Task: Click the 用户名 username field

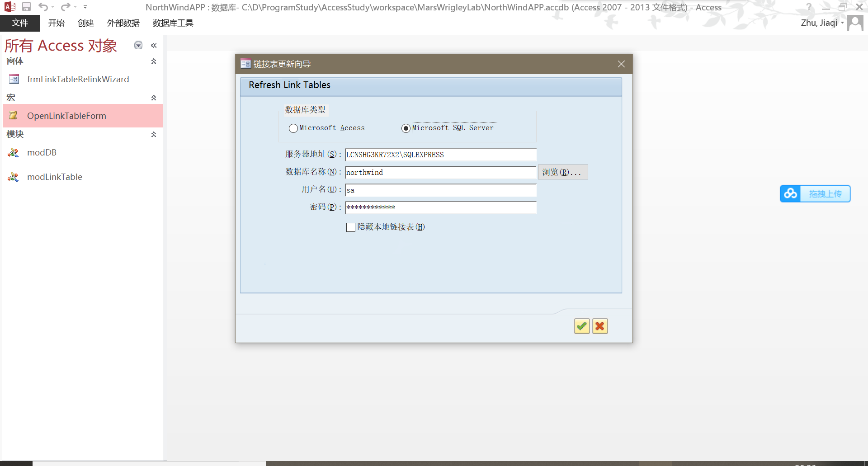Action: (x=441, y=190)
